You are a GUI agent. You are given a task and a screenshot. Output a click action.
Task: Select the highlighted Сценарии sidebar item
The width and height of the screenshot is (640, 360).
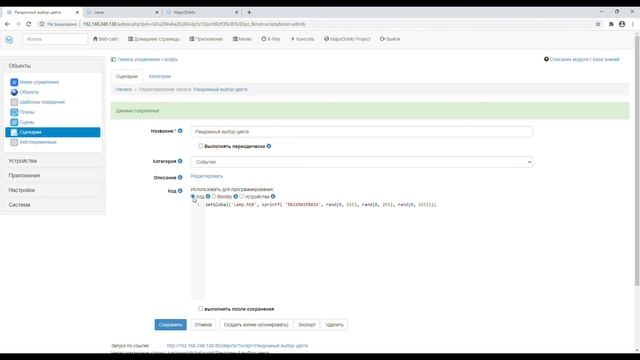(53, 132)
